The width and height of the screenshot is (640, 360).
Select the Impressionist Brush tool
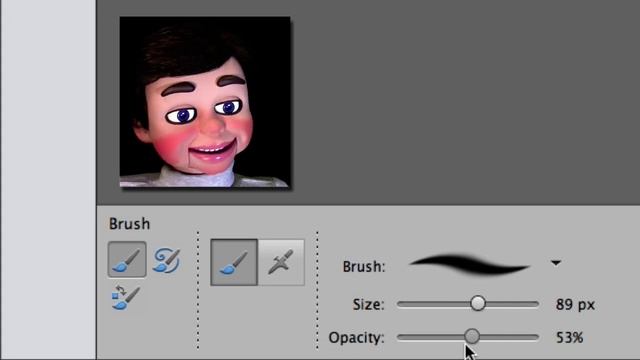(166, 260)
